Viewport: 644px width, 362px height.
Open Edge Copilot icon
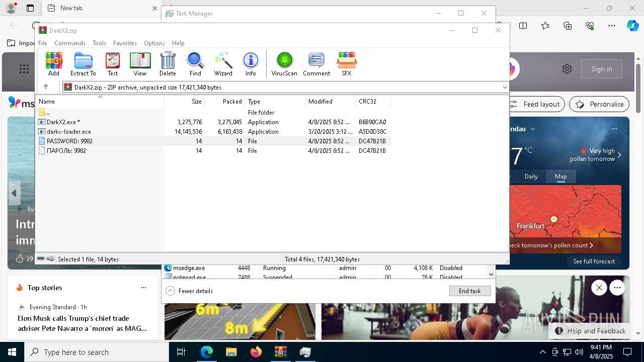(632, 26)
